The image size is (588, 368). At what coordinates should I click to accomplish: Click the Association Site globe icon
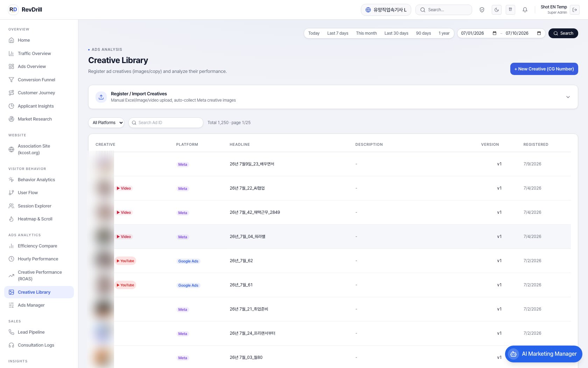tap(11, 149)
